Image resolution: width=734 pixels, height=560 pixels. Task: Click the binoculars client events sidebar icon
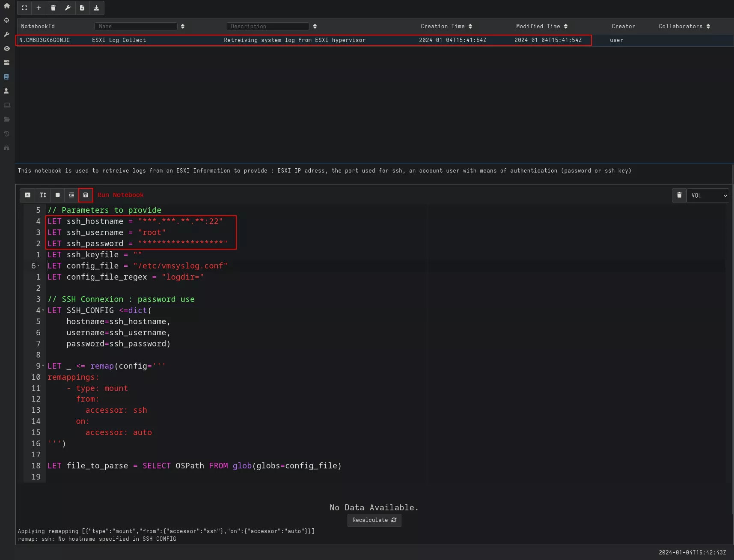pyautogui.click(x=6, y=148)
